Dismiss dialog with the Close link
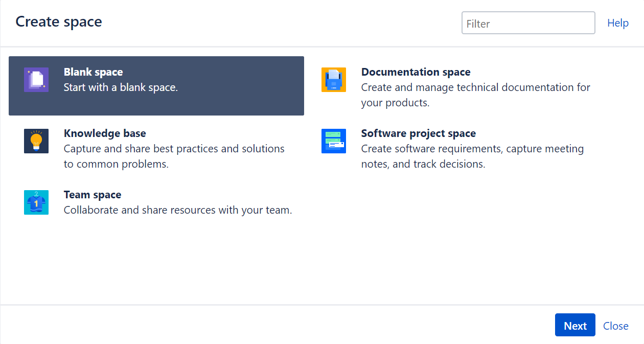 tap(615, 326)
